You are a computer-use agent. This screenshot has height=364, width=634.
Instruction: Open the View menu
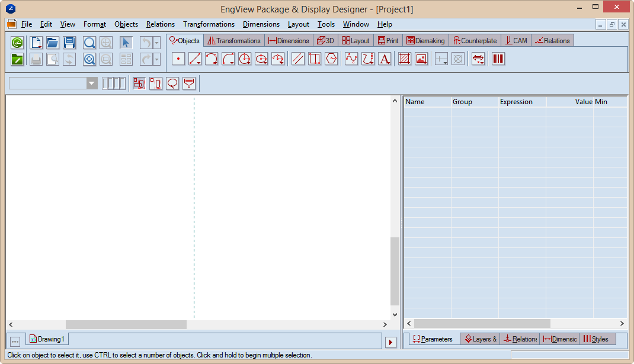pyautogui.click(x=68, y=24)
